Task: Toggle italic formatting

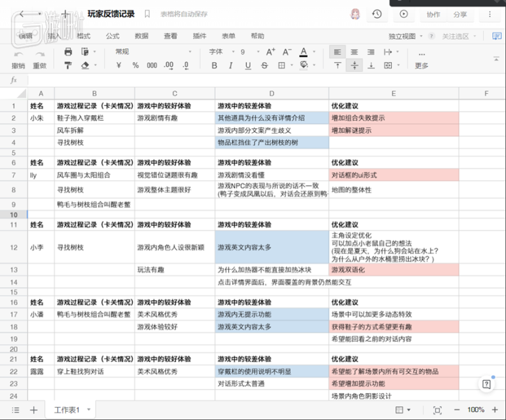Action: (x=231, y=65)
